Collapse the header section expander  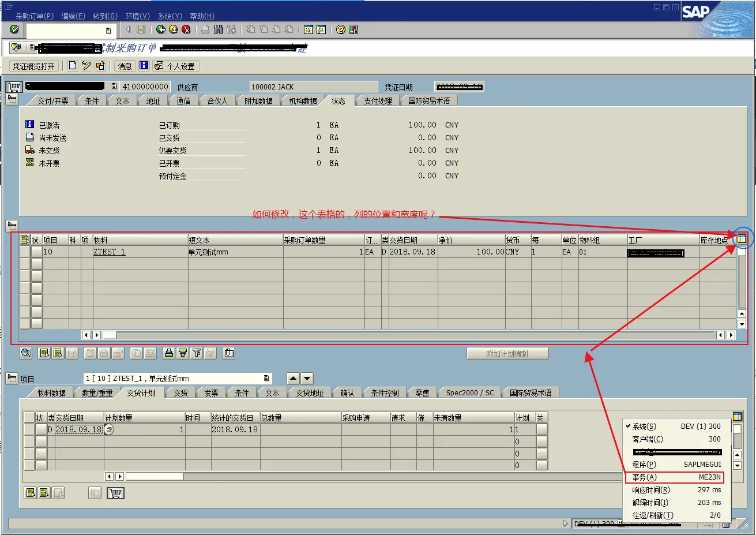click(x=12, y=99)
